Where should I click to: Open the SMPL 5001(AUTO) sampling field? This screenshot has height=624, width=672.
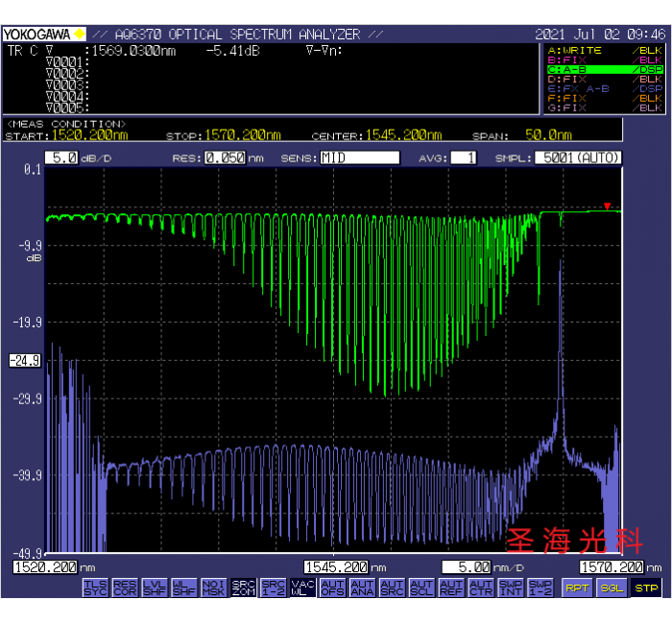578,157
